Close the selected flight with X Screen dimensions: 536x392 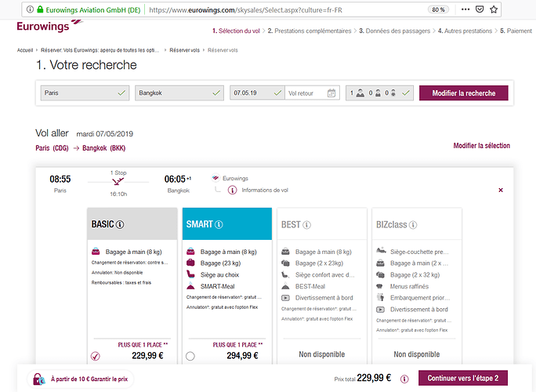tap(501, 191)
